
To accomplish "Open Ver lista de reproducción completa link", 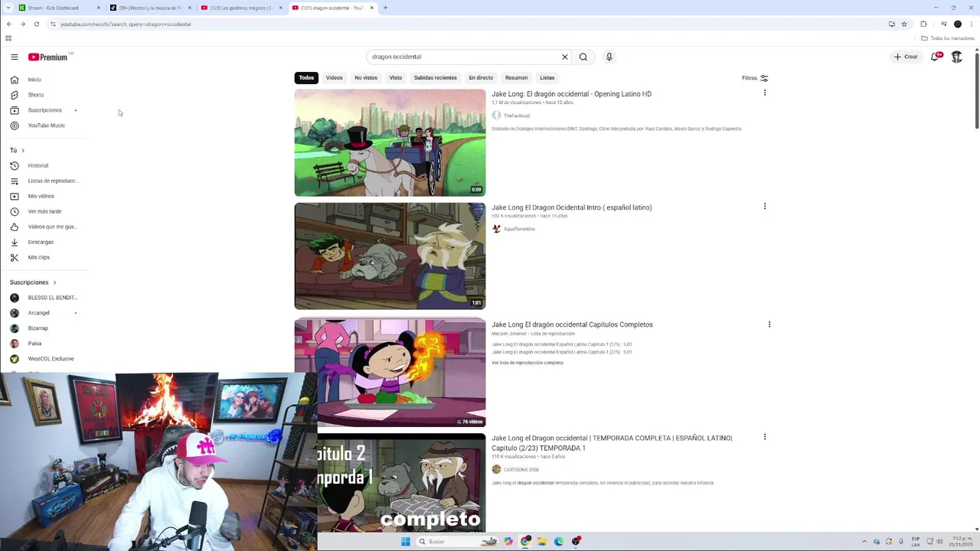I will pyautogui.click(x=528, y=363).
